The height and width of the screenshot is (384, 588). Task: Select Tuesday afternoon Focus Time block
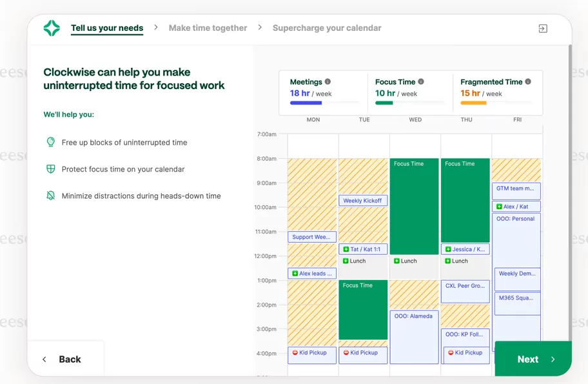click(x=363, y=310)
